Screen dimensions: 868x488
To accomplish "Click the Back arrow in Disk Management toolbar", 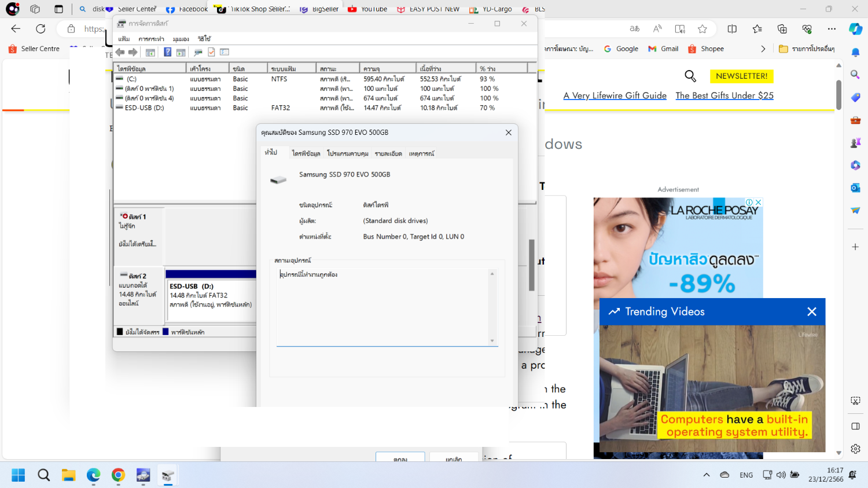I will click(x=120, y=52).
